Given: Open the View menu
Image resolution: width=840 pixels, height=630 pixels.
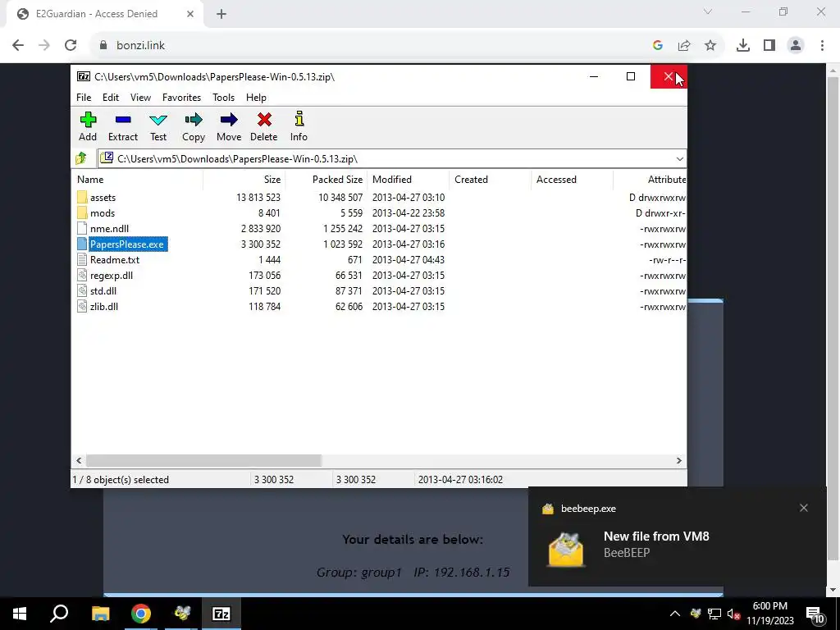Looking at the screenshot, I should pos(140,98).
